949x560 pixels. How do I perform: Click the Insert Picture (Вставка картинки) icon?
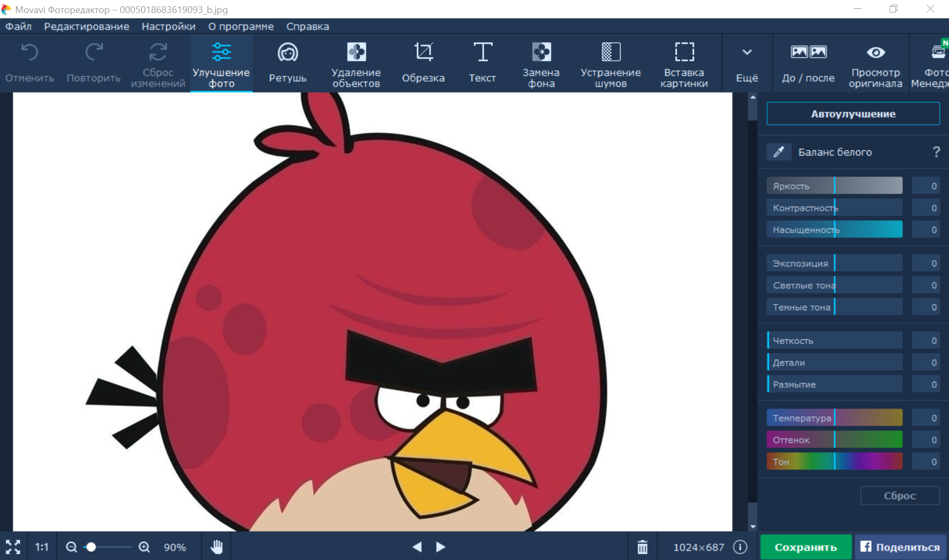tap(684, 53)
